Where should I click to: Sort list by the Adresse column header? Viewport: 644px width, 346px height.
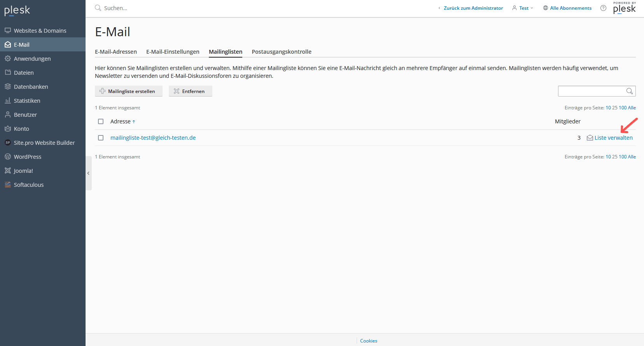121,121
